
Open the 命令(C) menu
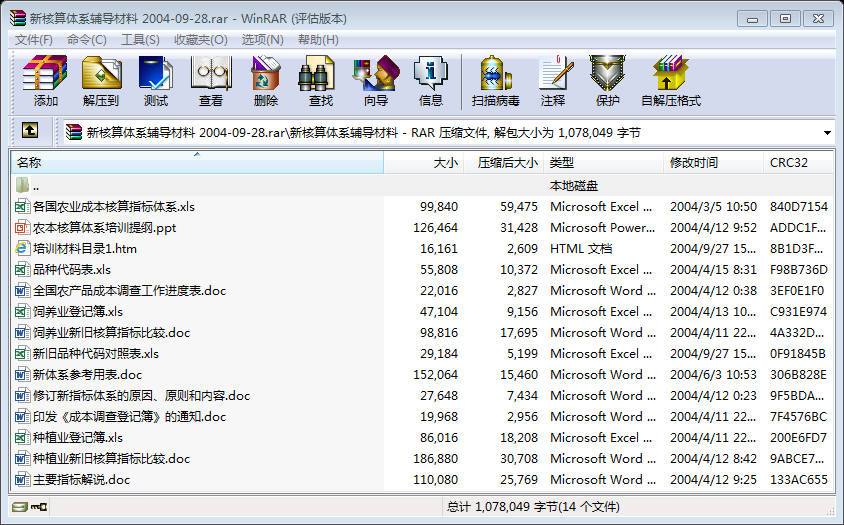87,39
